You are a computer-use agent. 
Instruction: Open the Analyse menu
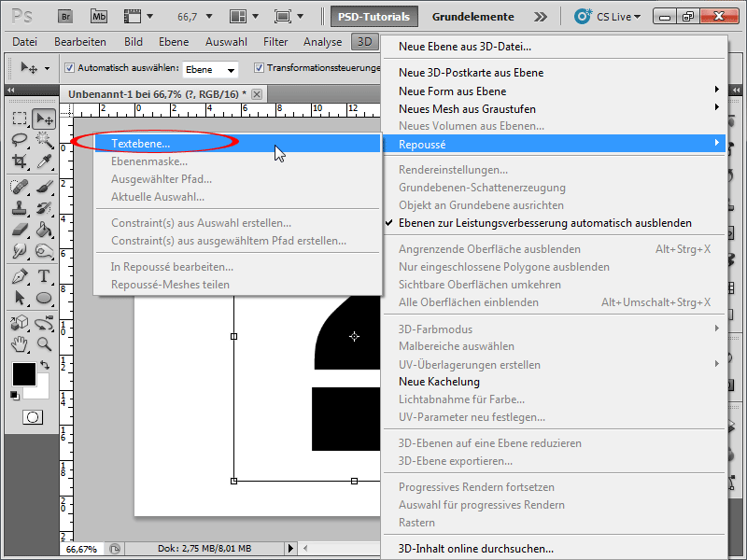[322, 42]
